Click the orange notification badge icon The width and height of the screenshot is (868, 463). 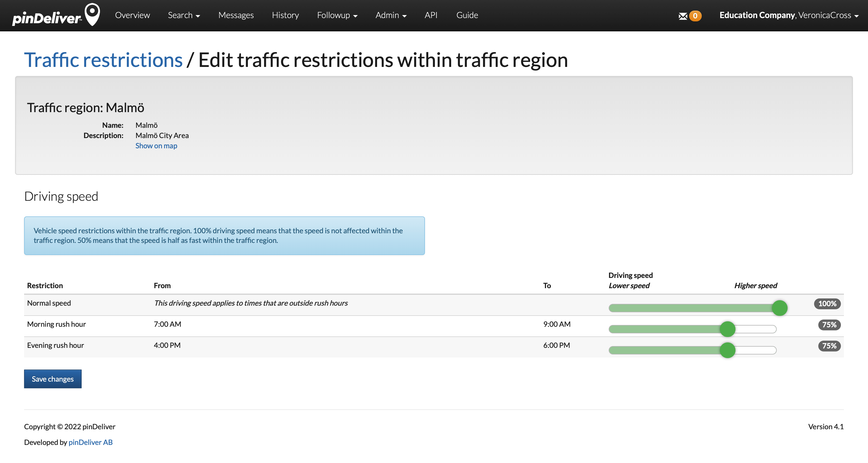click(695, 15)
